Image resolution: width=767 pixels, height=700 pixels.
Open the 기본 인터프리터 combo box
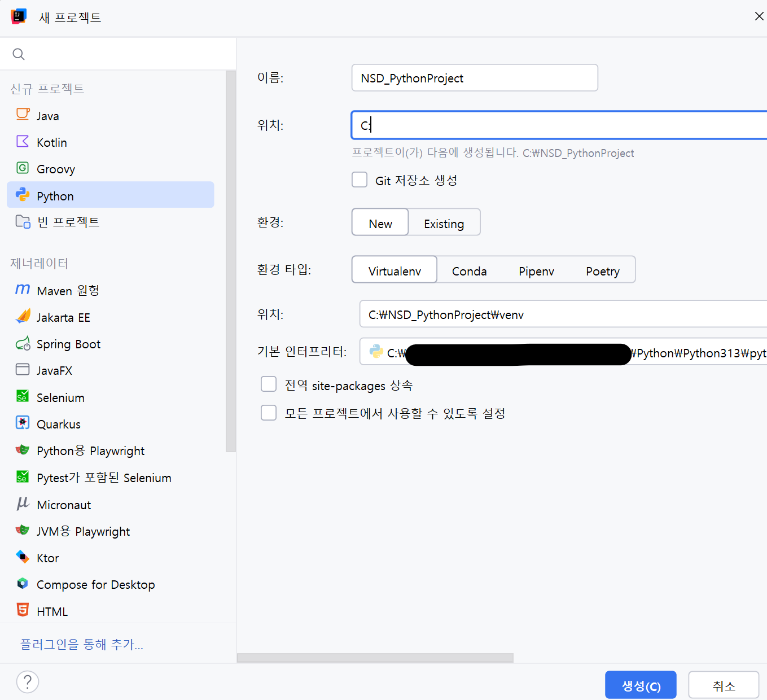click(x=563, y=352)
